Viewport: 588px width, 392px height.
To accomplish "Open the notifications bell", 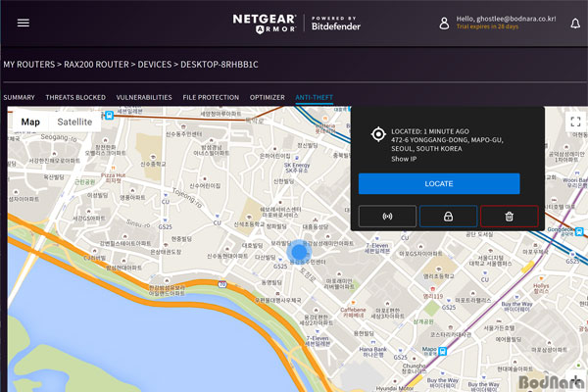I will pos(575,24).
